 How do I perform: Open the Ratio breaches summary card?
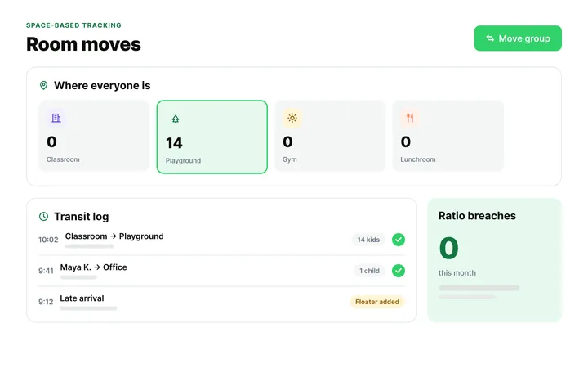point(494,260)
